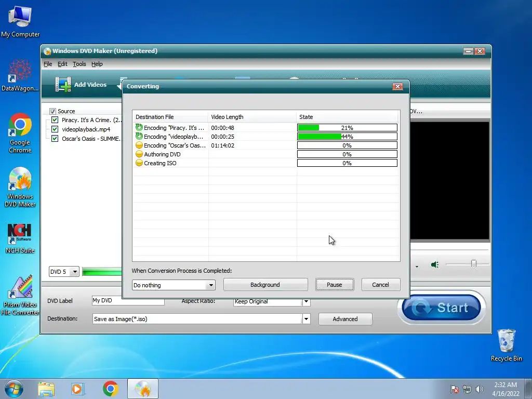Click the pending icon beside Authoring DVD
Viewport: 532px width, 399px height.
click(x=139, y=154)
